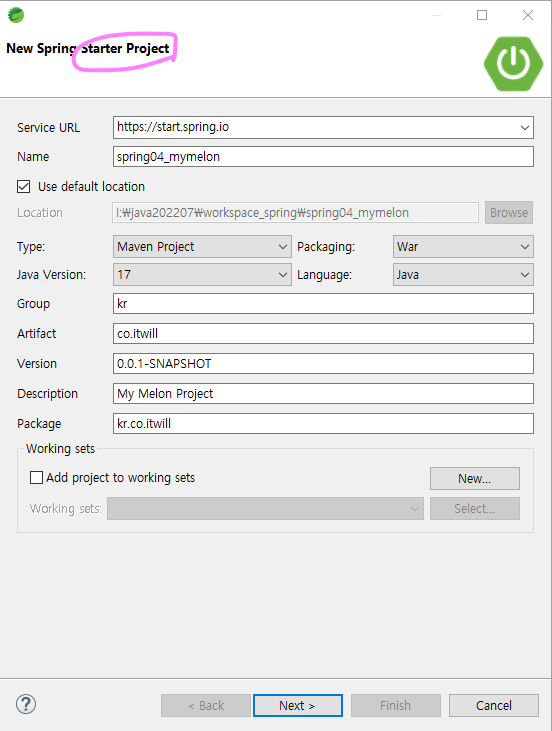Maximize the dialog window
Screen dimensions: 552x731
point(482,15)
